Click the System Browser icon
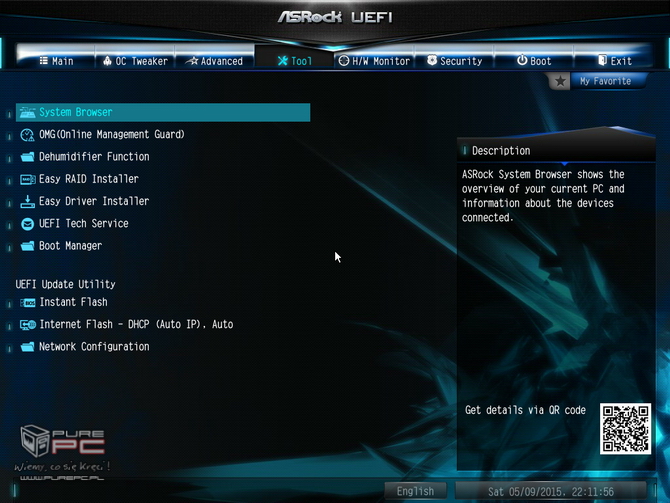The width and height of the screenshot is (670, 503). point(27,113)
